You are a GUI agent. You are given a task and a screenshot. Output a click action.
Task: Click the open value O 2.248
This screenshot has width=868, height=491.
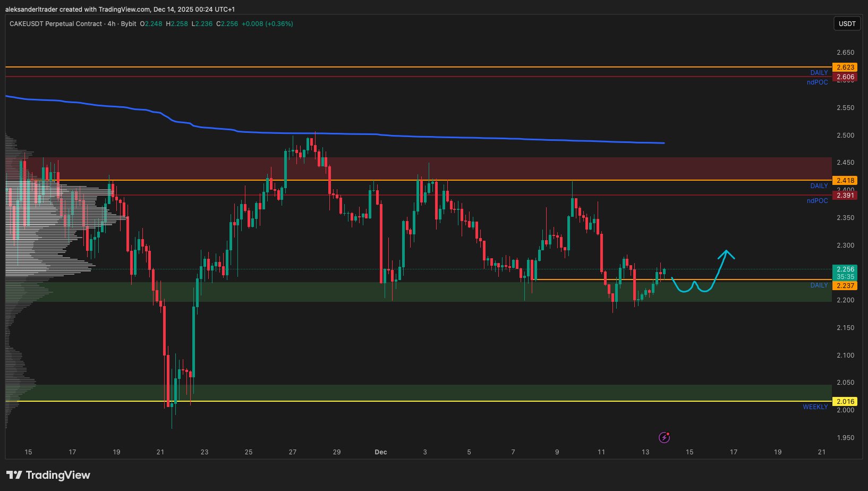click(x=151, y=24)
